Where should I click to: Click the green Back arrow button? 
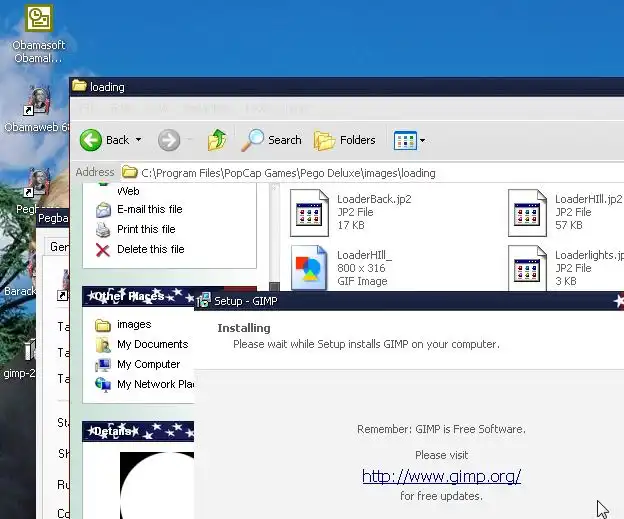click(91, 140)
